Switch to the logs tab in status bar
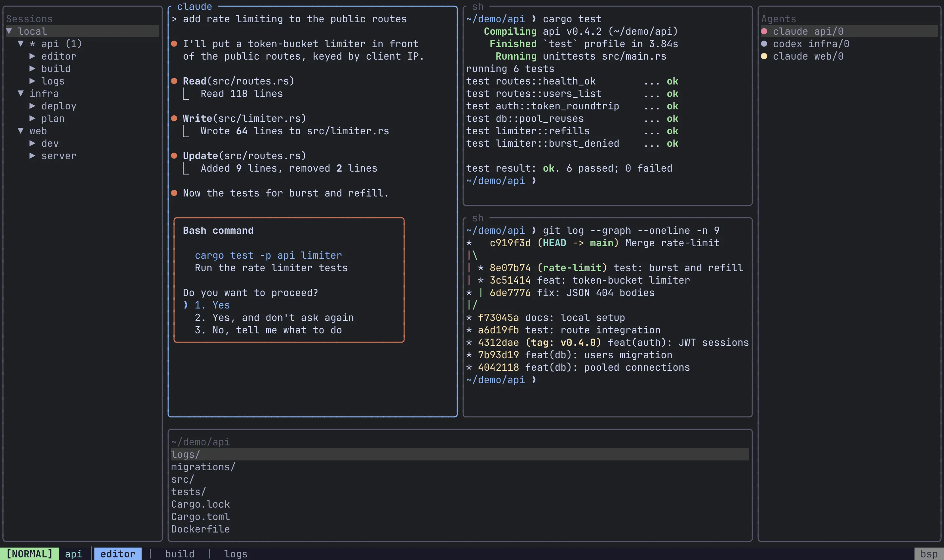Viewport: 944px width, 560px height. pyautogui.click(x=236, y=553)
